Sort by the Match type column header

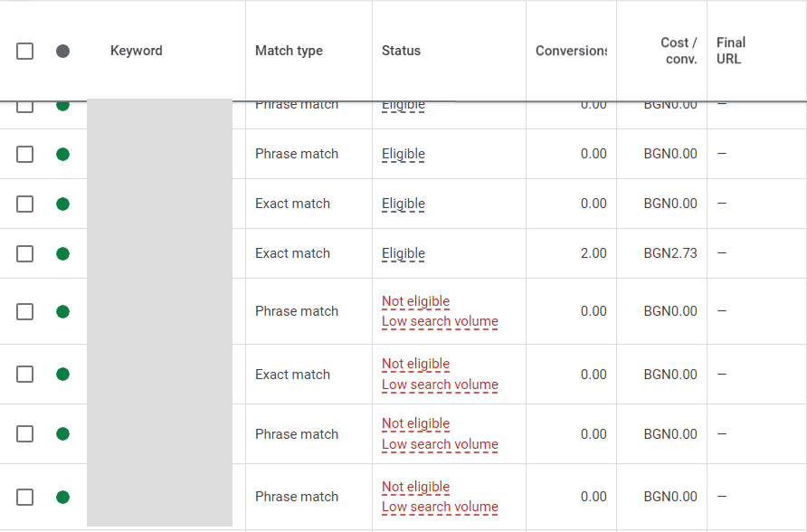pos(289,52)
